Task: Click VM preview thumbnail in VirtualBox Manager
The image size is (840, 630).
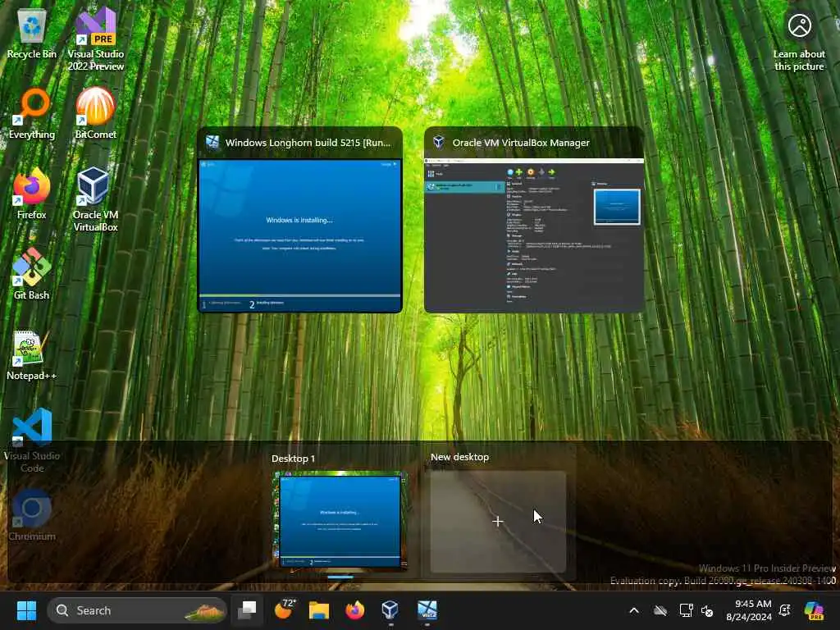Action: [x=617, y=207]
